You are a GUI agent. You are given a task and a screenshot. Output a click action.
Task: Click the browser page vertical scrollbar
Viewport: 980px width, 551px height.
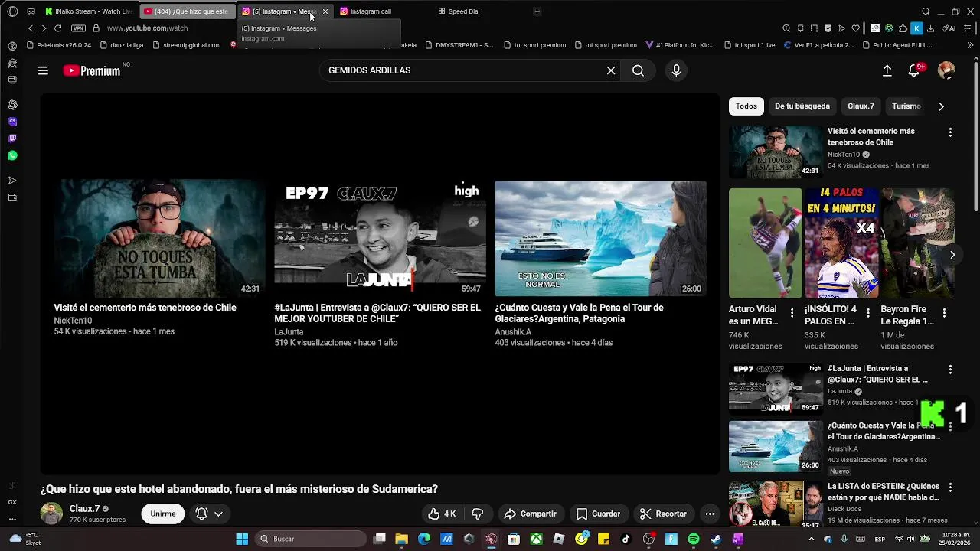[x=975, y=138]
